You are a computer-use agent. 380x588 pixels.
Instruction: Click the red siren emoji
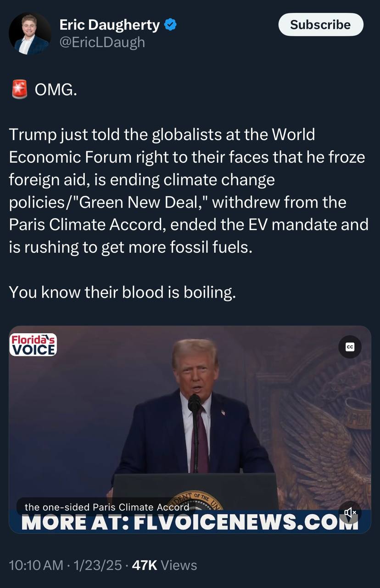[x=20, y=89]
